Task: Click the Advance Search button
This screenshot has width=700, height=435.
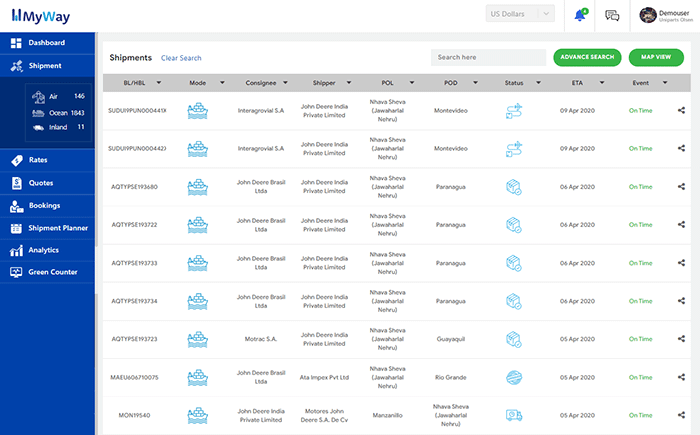Action: [587, 57]
